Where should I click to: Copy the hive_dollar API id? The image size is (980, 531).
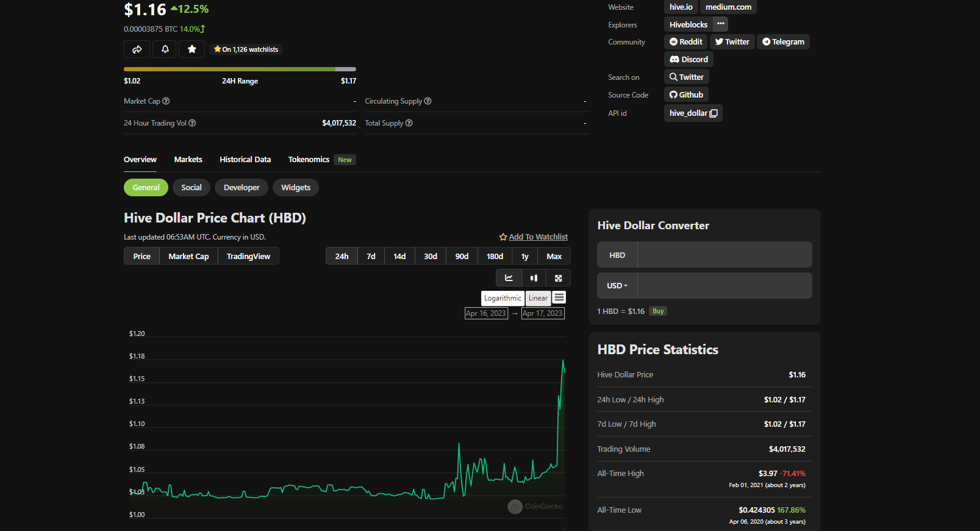click(714, 113)
